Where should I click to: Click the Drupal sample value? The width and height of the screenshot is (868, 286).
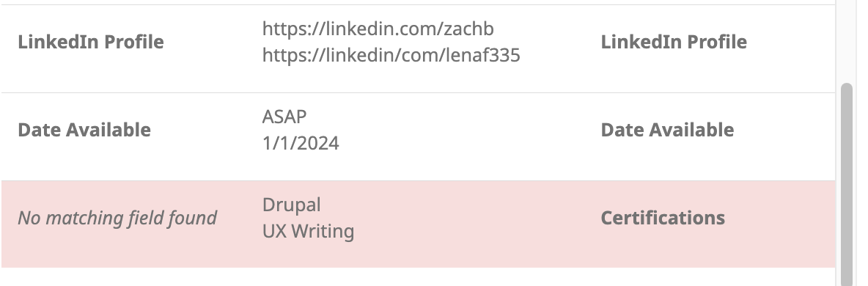tap(292, 205)
